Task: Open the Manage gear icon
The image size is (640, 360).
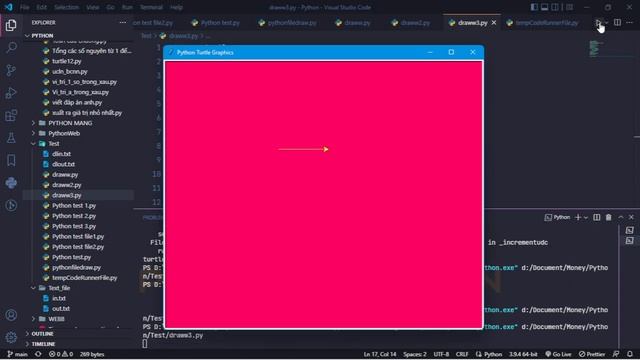Action: [x=11, y=337]
